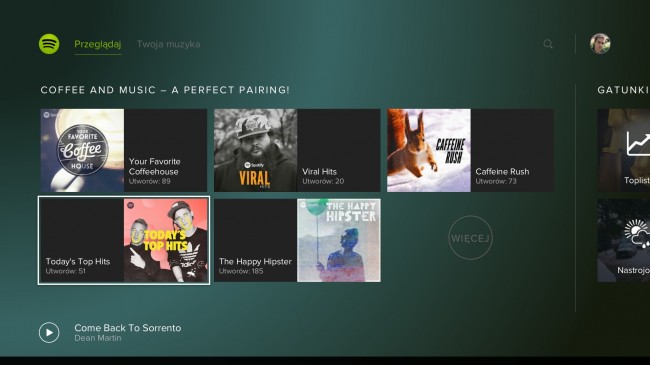Click the Utworów: 73 track count
650x365 pixels.
[x=496, y=181]
